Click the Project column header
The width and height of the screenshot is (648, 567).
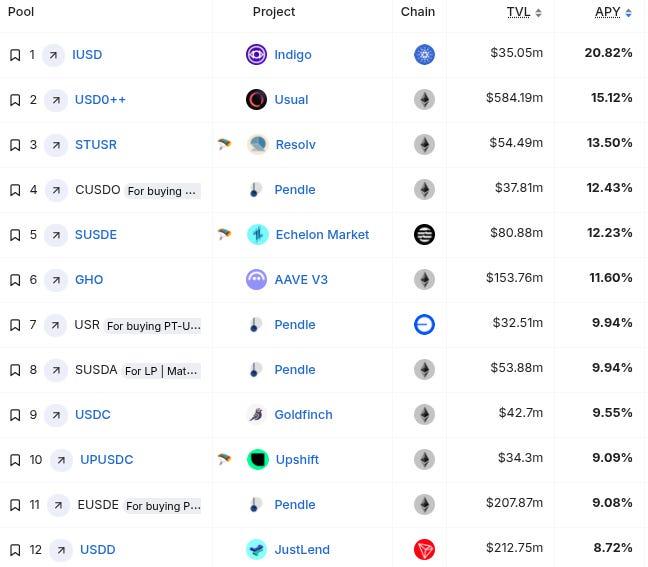click(274, 12)
